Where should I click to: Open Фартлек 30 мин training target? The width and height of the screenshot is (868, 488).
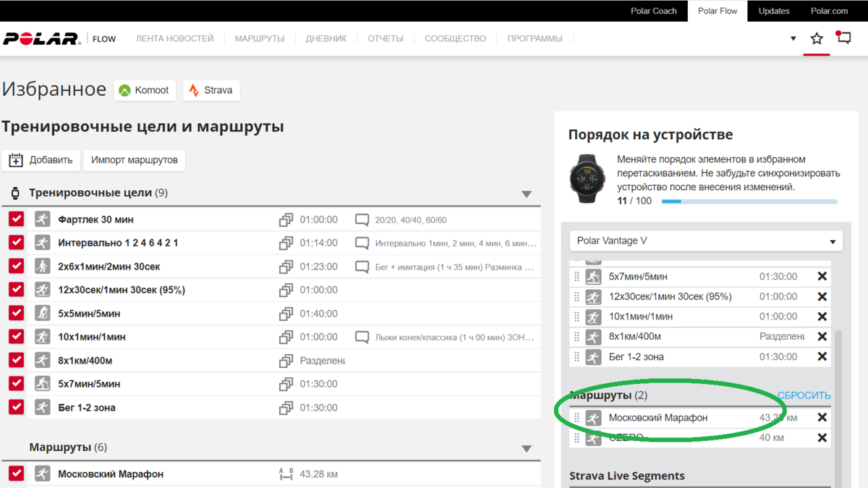click(96, 220)
